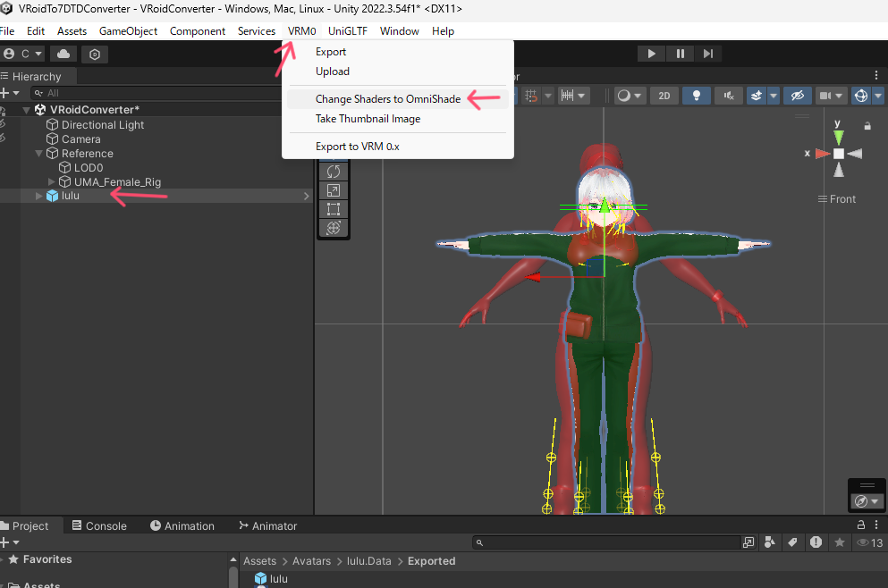The image size is (888, 588).
Task: Select the Rotate tool in scene toolbar
Action: point(334,171)
